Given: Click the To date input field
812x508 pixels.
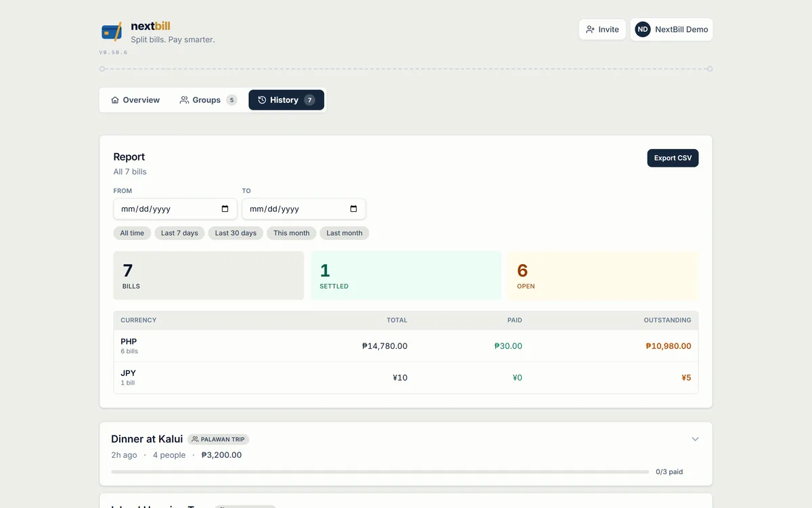Looking at the screenshot, I should [304, 209].
